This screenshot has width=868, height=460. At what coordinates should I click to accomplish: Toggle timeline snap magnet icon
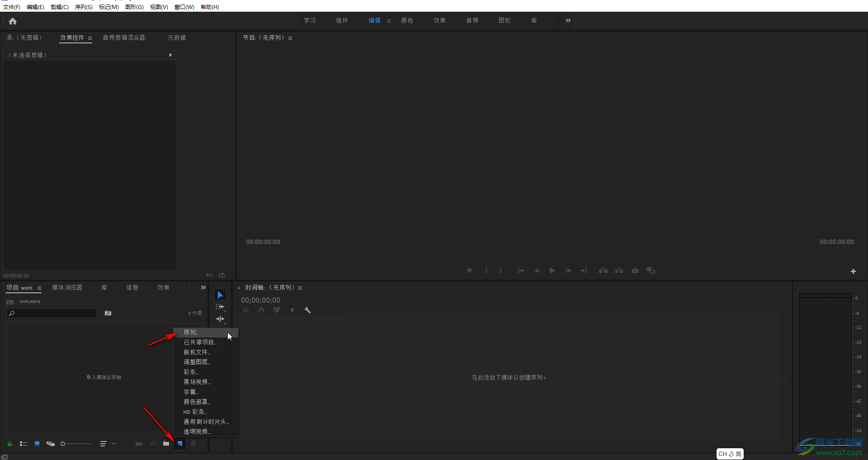[261, 310]
